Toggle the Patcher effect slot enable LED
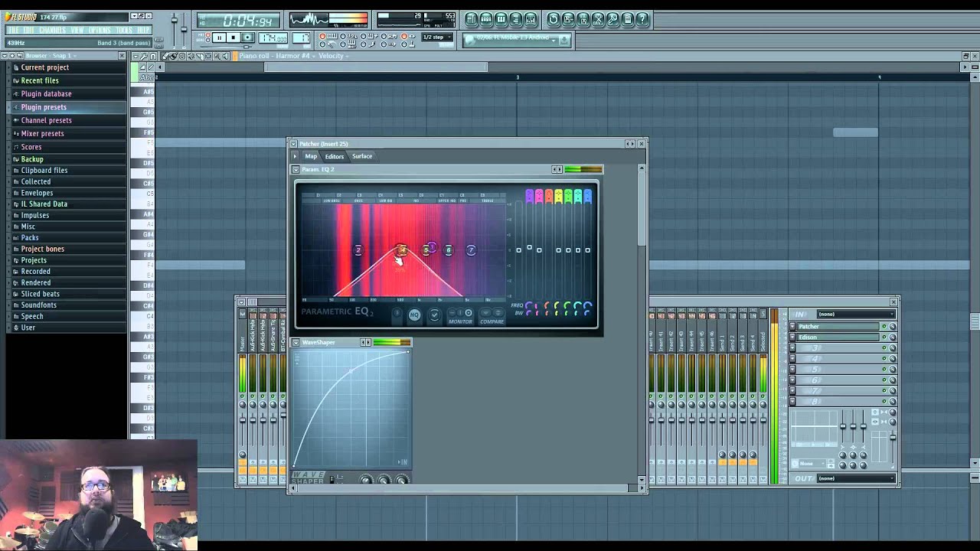980x551 pixels. (884, 327)
